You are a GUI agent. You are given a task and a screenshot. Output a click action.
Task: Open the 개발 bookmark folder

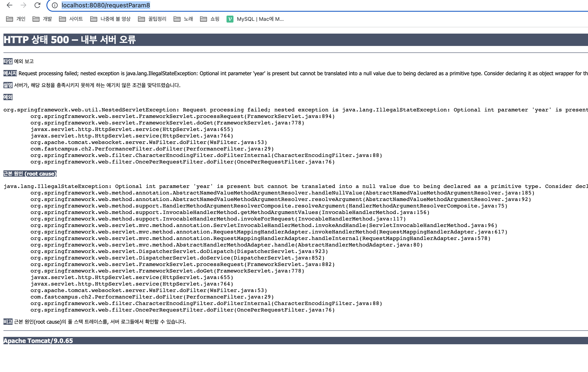[42, 19]
